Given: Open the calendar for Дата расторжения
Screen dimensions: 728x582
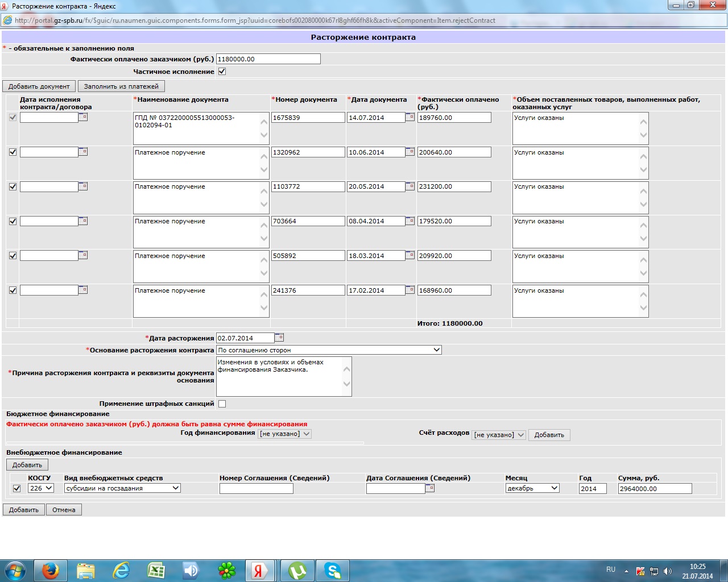Looking at the screenshot, I should point(279,338).
